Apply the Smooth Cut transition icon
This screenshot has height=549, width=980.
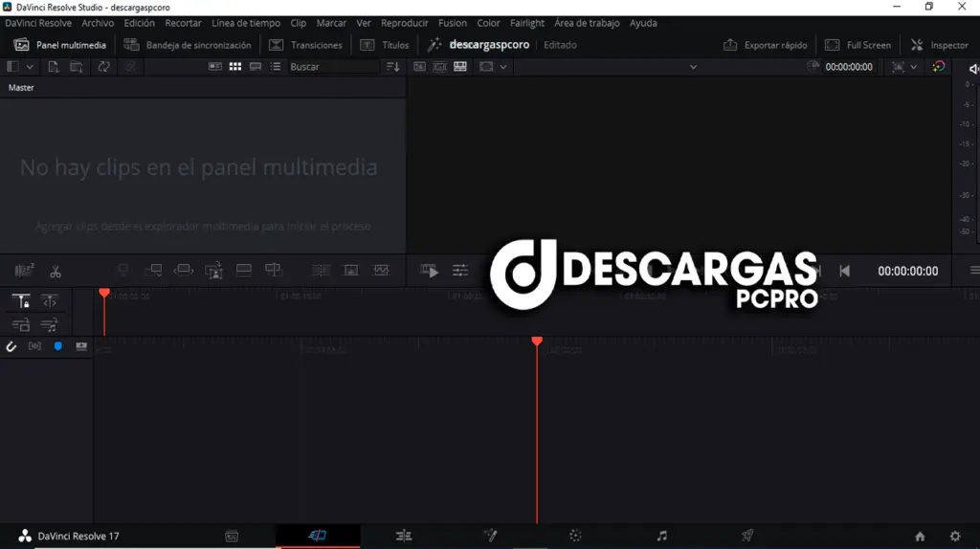[381, 270]
